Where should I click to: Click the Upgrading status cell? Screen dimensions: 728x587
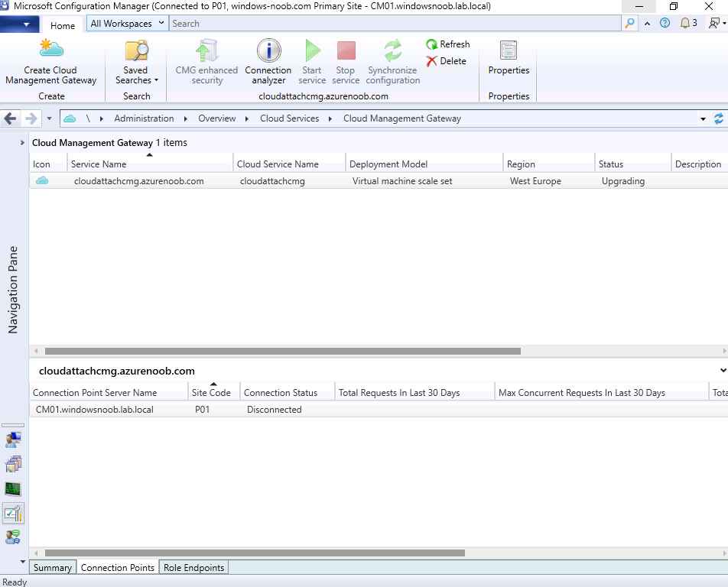[623, 181]
